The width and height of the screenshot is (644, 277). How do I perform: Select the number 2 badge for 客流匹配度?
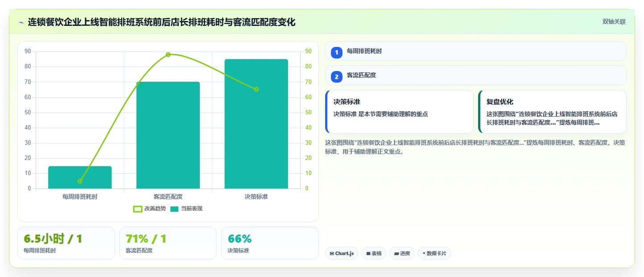(x=337, y=77)
